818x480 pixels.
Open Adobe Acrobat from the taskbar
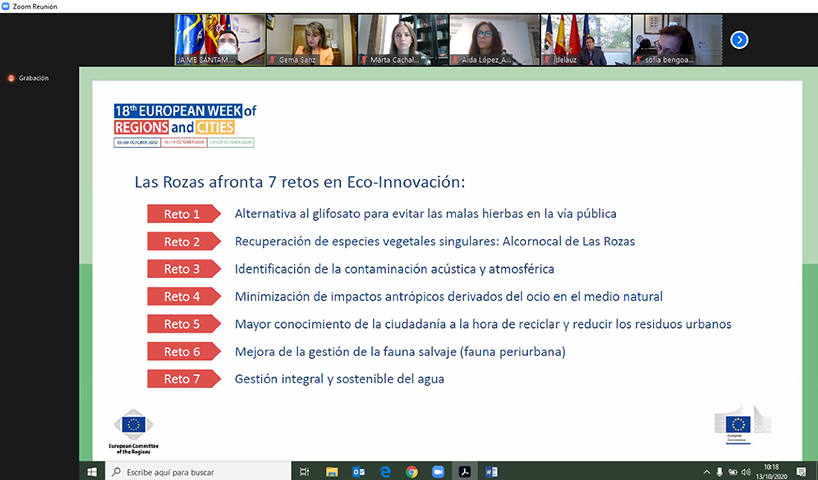464,471
